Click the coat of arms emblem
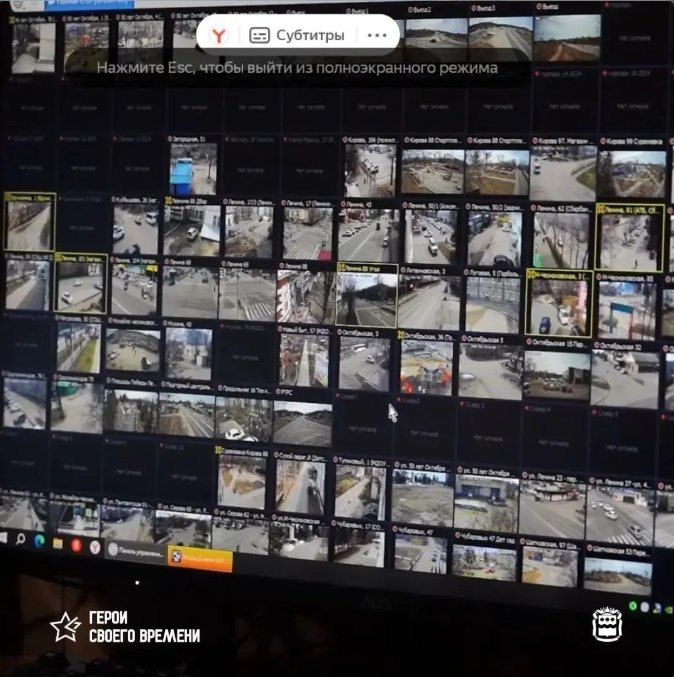This screenshot has width=674, height=677. click(607, 624)
